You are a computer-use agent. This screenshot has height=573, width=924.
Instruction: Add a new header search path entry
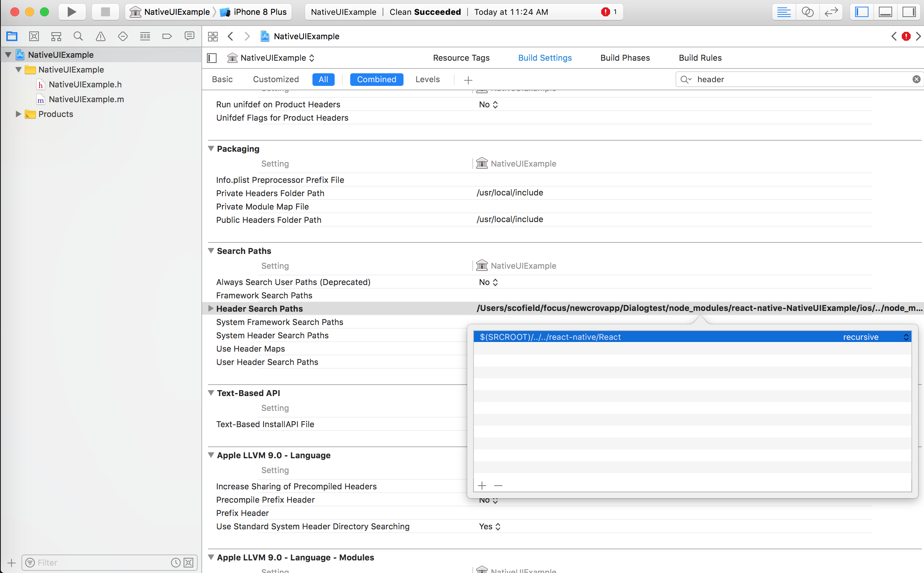481,485
